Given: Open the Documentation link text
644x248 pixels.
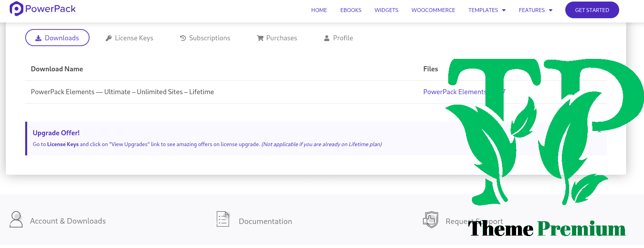Looking at the screenshot, I should [265, 221].
